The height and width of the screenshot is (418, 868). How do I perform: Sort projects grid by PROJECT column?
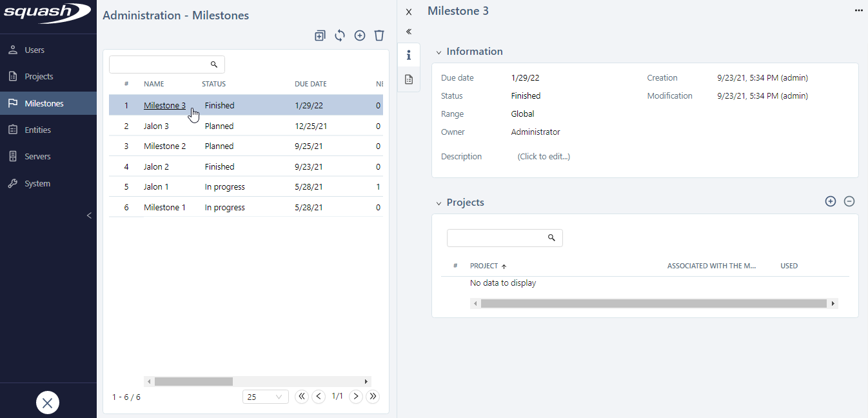click(x=484, y=266)
